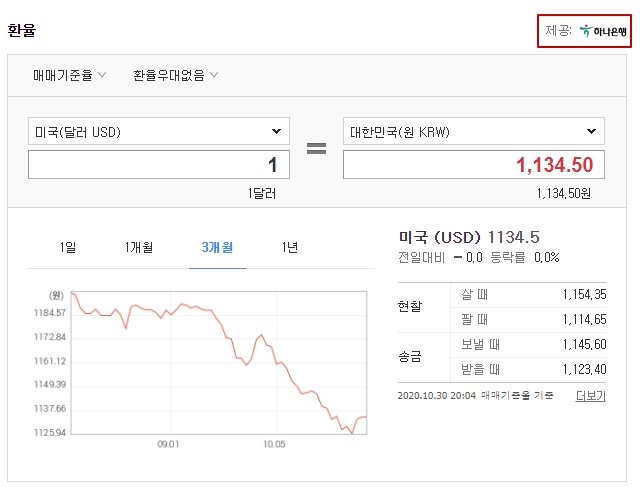The image size is (640, 487).
Task: Select the 3개월 chart tab
Action: point(217,247)
